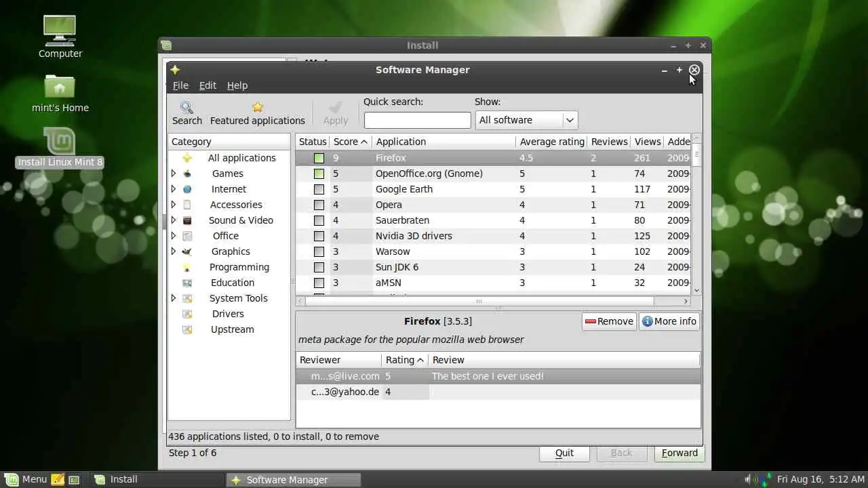Image resolution: width=868 pixels, height=488 pixels.
Task: Sort reviews by Reviewer column header
Action: point(339,360)
